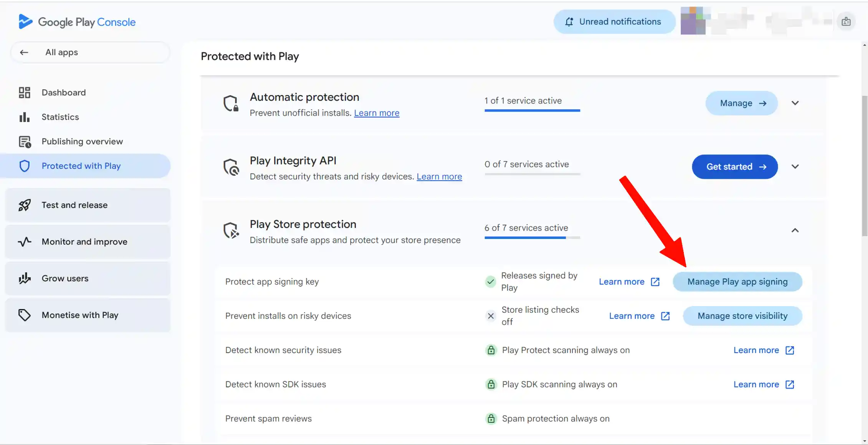Click lock icon for Play SDK scanning

[x=491, y=384]
